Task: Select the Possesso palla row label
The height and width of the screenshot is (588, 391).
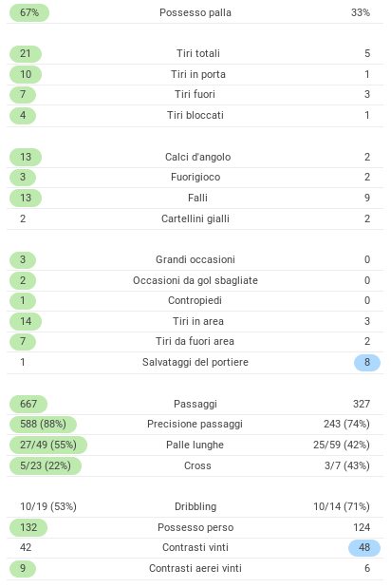Action: point(195,12)
